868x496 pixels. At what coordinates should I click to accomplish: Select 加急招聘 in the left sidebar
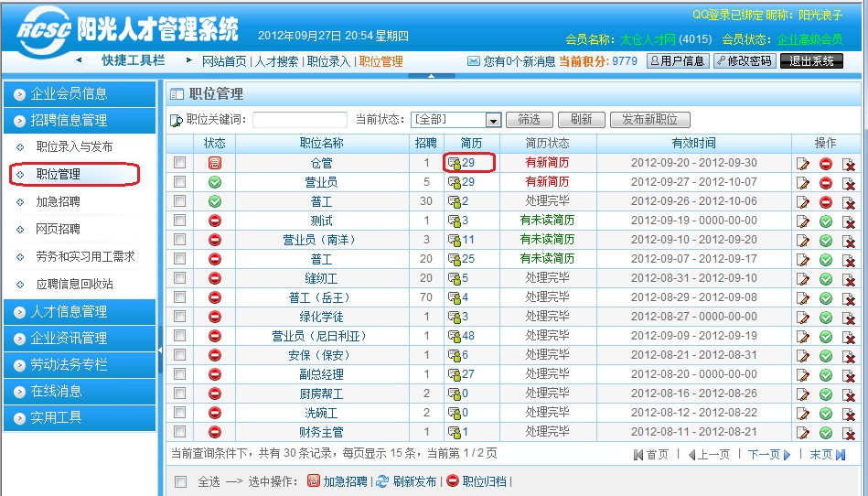pyautogui.click(x=58, y=201)
